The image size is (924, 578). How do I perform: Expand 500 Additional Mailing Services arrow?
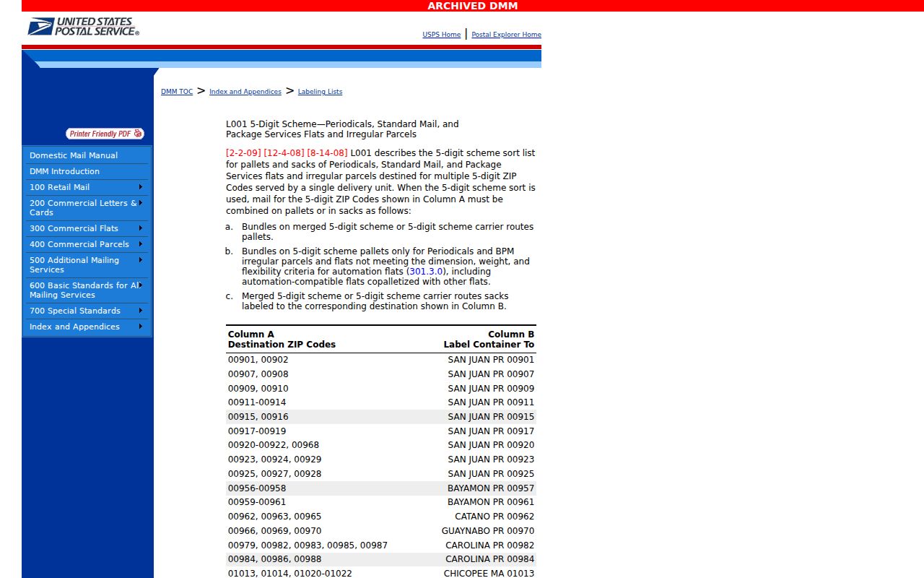coord(141,260)
